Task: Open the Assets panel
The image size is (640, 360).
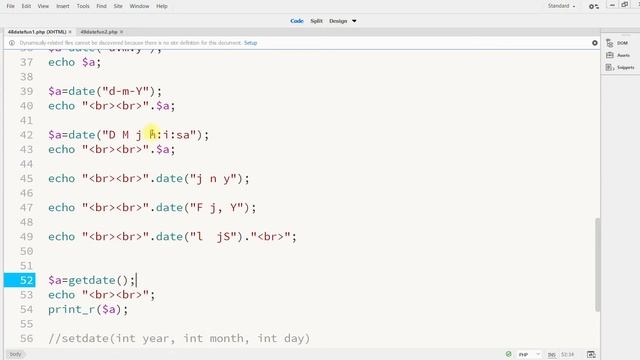Action: pos(618,55)
